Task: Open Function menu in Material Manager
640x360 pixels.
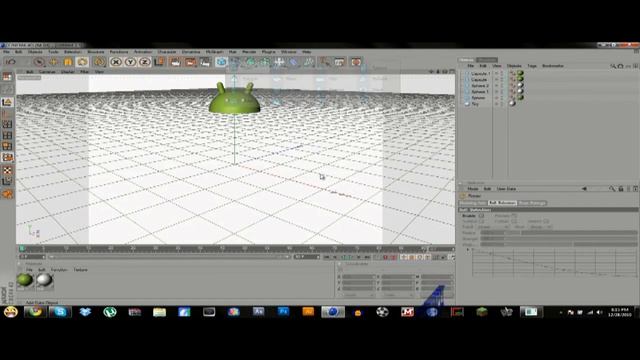Action: click(59, 270)
